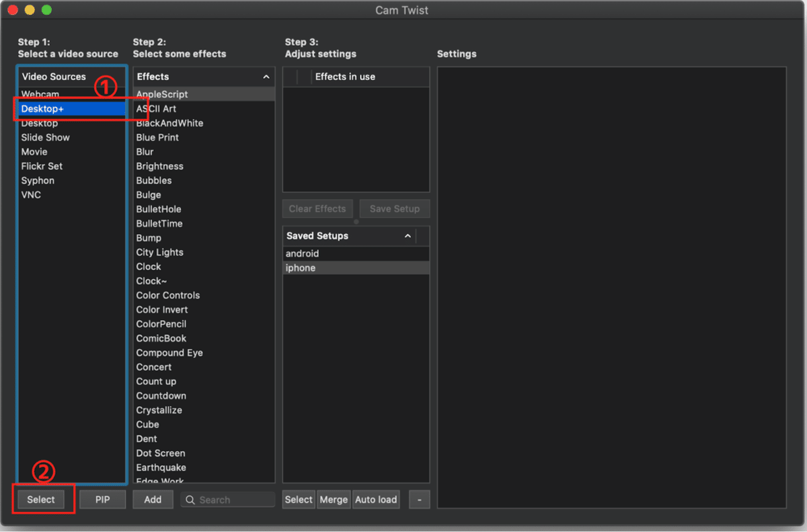Select android saved setup
This screenshot has height=532, width=807.
(356, 254)
